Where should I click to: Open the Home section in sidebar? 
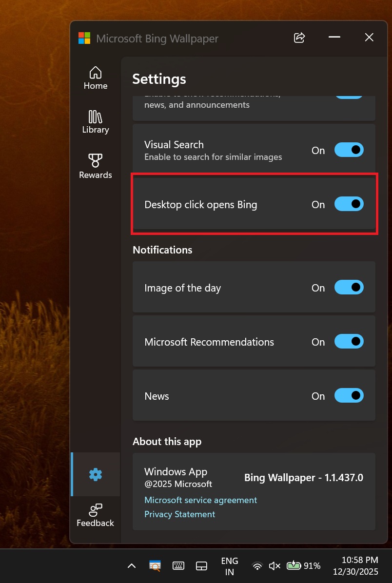[x=95, y=77]
